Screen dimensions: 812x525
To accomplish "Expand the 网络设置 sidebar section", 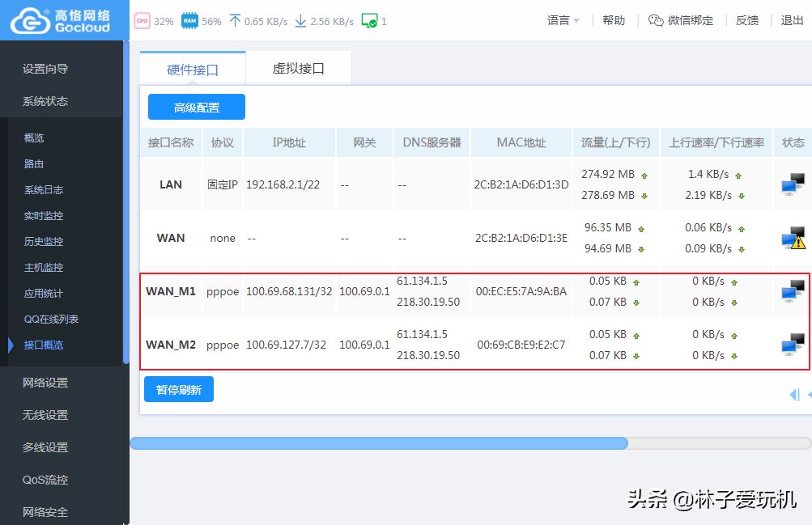I will tap(45, 383).
